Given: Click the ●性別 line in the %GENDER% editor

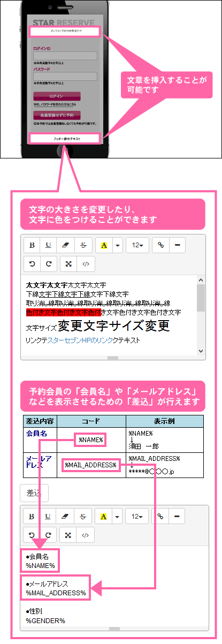Looking at the screenshot, I should pos(36,611).
